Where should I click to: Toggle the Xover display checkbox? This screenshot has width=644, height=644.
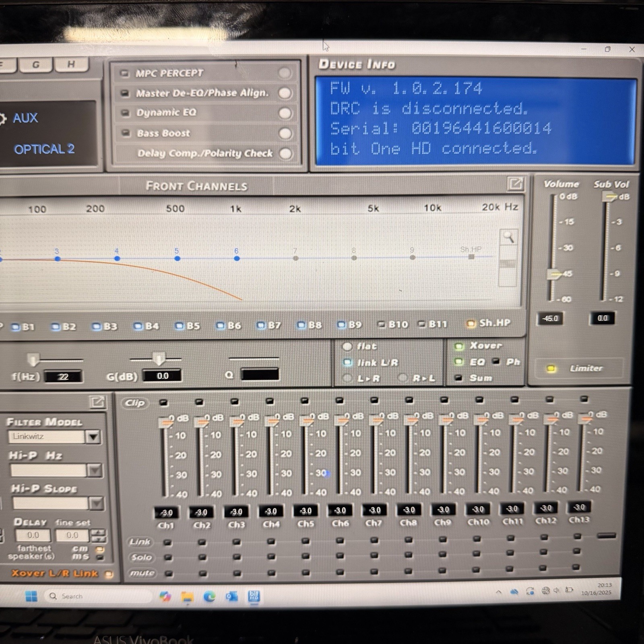[458, 346]
